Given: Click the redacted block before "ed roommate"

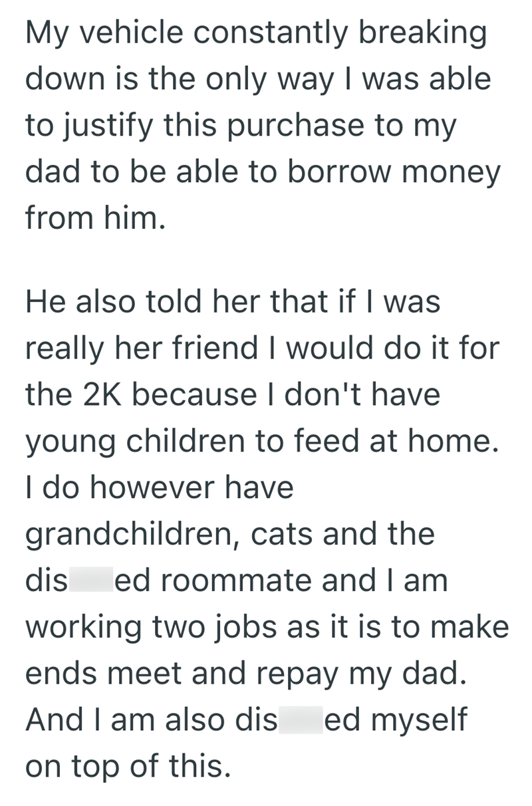Looking at the screenshot, I should click(91, 581).
